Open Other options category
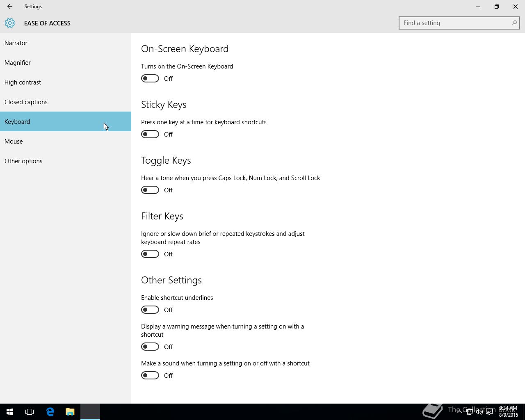The width and height of the screenshot is (525, 420). (66, 161)
